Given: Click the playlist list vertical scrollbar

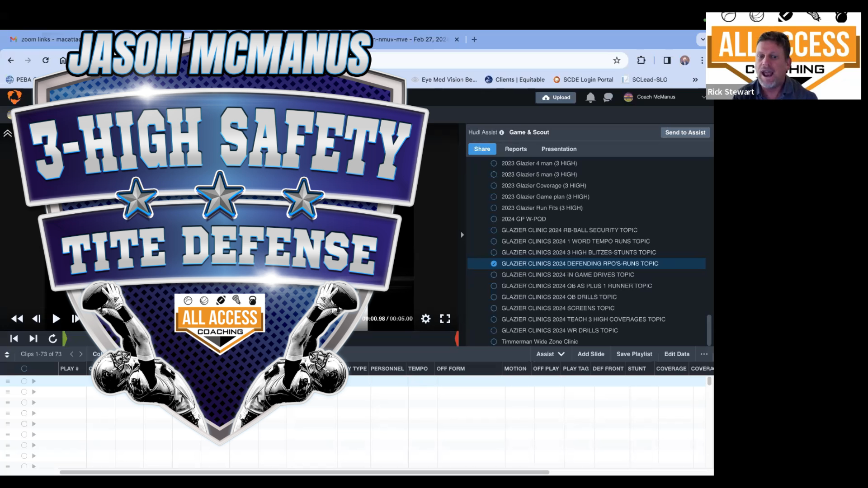Looking at the screenshot, I should pyautogui.click(x=708, y=330).
